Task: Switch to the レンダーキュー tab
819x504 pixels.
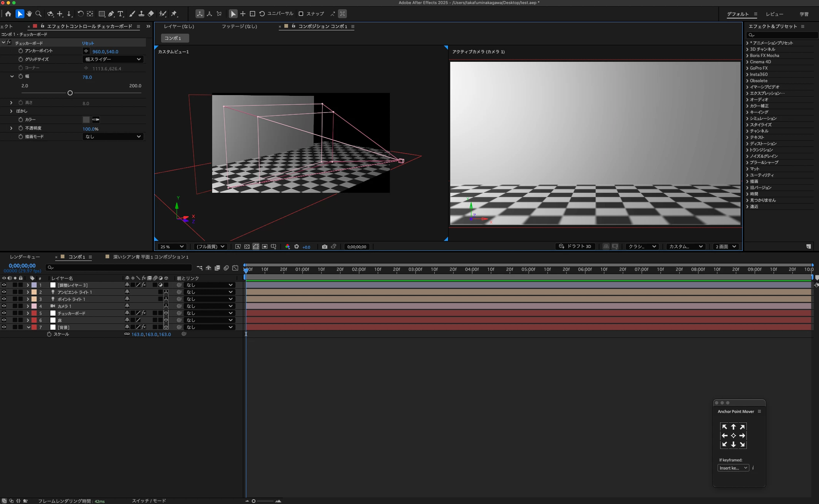Action: pyautogui.click(x=25, y=257)
